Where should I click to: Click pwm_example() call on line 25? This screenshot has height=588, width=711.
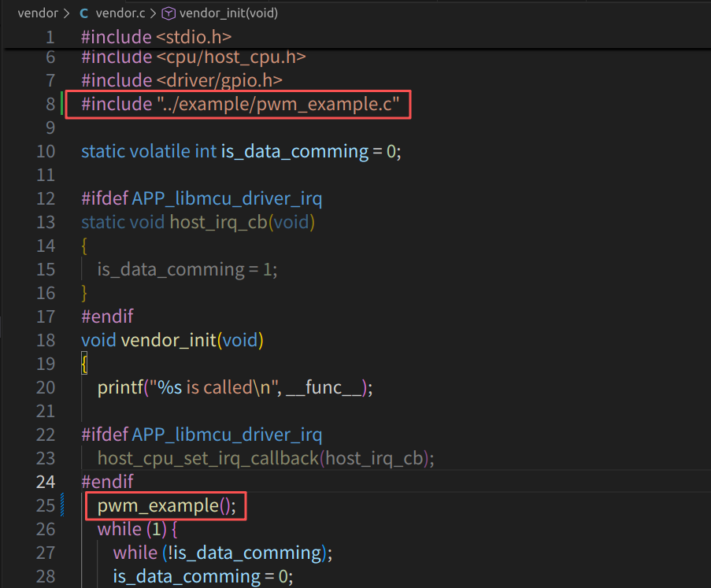(167, 506)
